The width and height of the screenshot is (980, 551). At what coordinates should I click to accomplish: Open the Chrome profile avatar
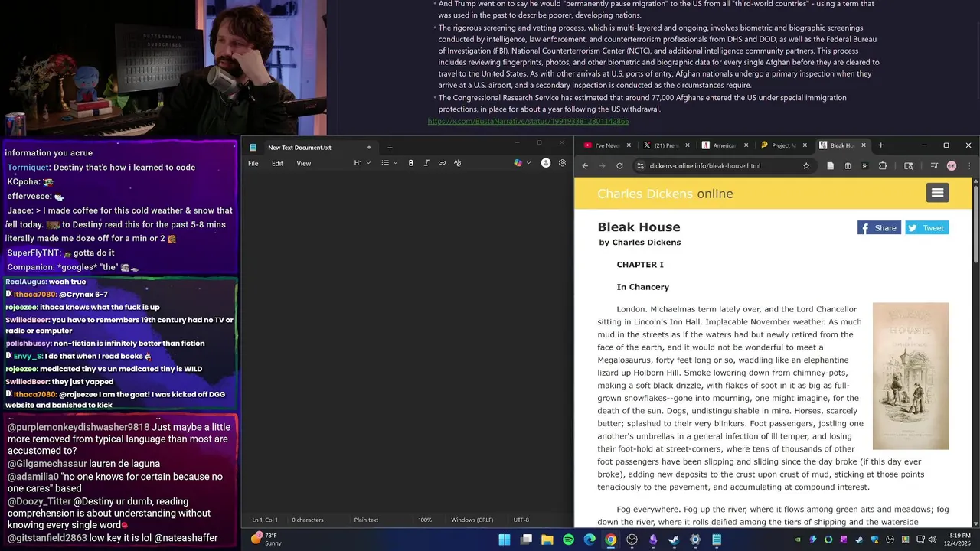pos(952,166)
